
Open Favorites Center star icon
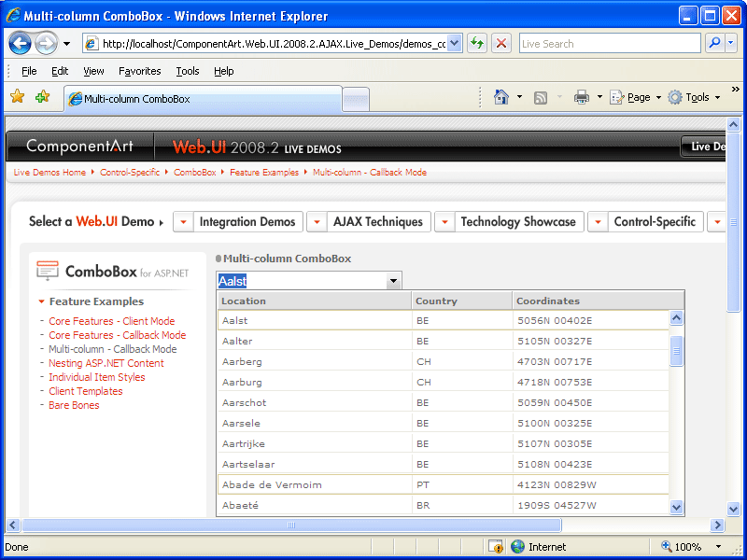17,97
